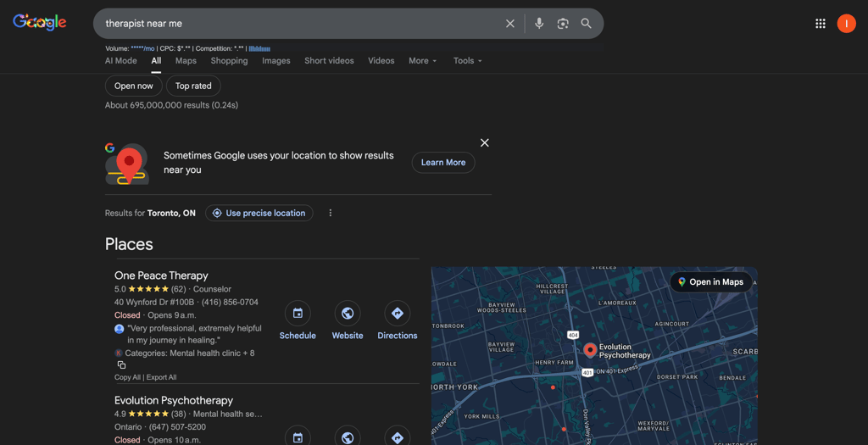
Task: Click the YORK MILLS label on map
Action: 481,416
